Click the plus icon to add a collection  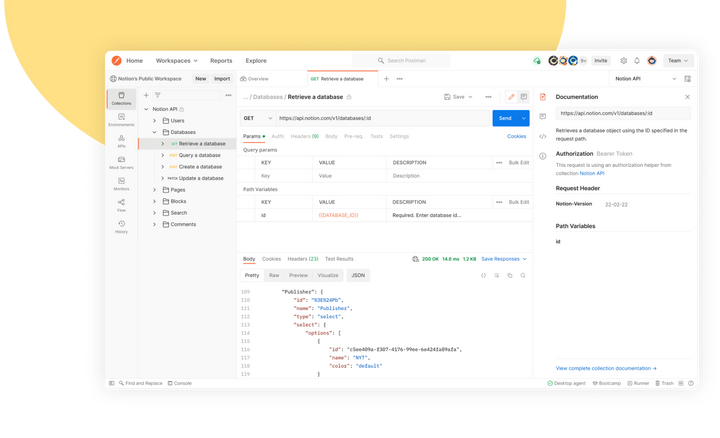pyautogui.click(x=146, y=95)
